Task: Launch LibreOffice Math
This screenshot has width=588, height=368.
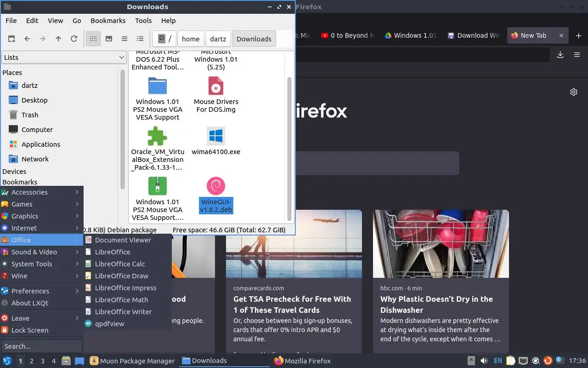Action: coord(127,300)
